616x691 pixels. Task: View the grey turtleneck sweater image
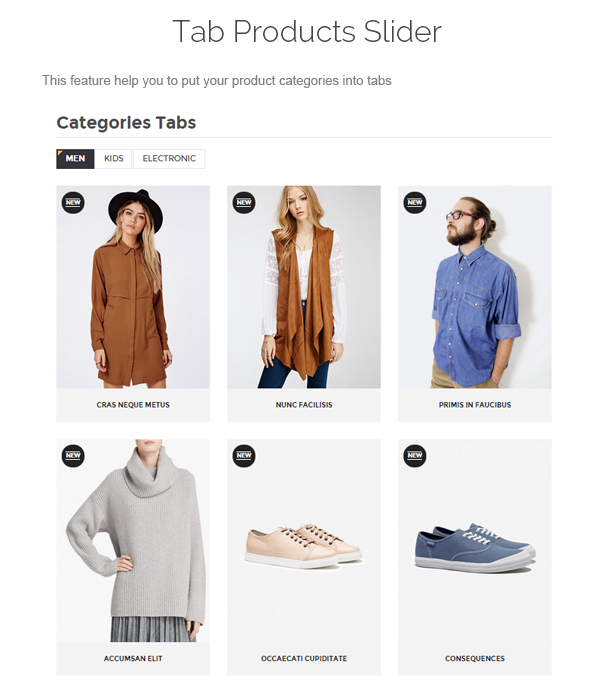pos(133,540)
